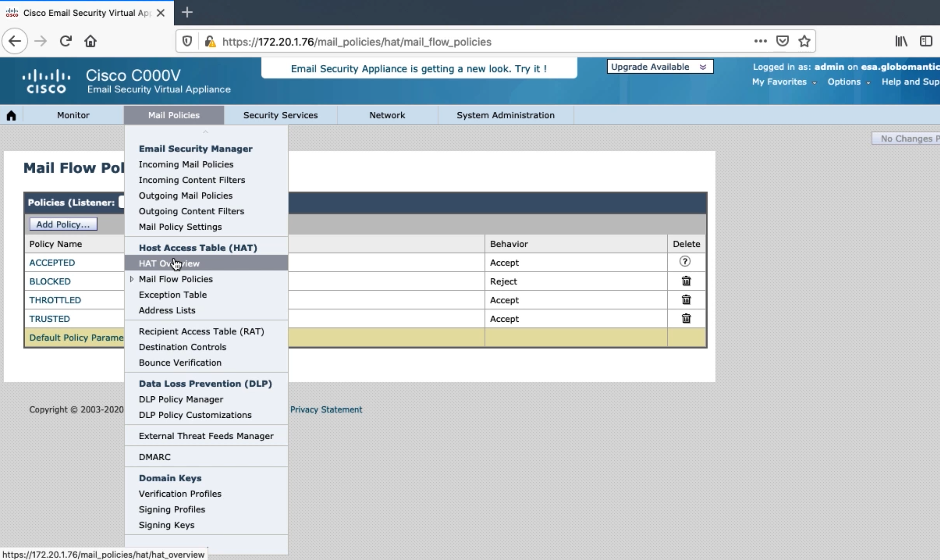This screenshot has width=940, height=560.
Task: Open DLP Policy Customizations
Action: tap(195, 415)
